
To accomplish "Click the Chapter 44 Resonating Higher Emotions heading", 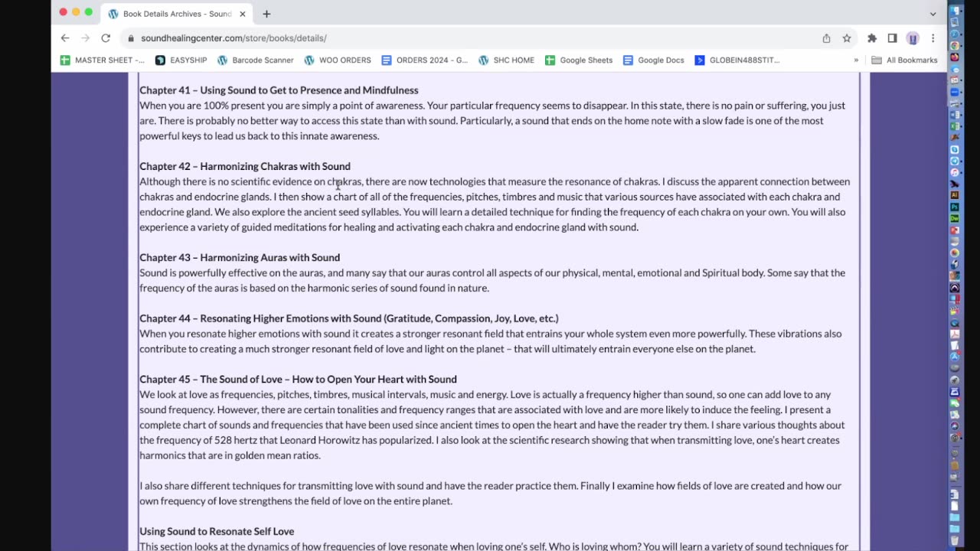I will pyautogui.click(x=349, y=318).
